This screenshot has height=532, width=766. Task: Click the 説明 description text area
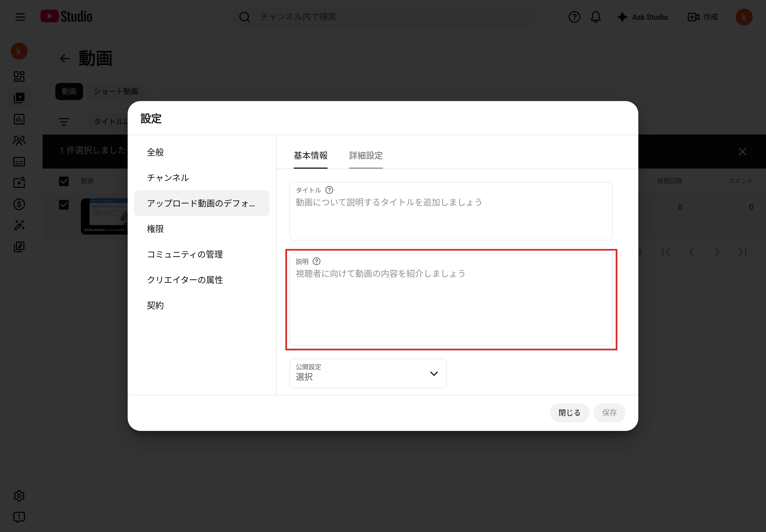click(451, 299)
